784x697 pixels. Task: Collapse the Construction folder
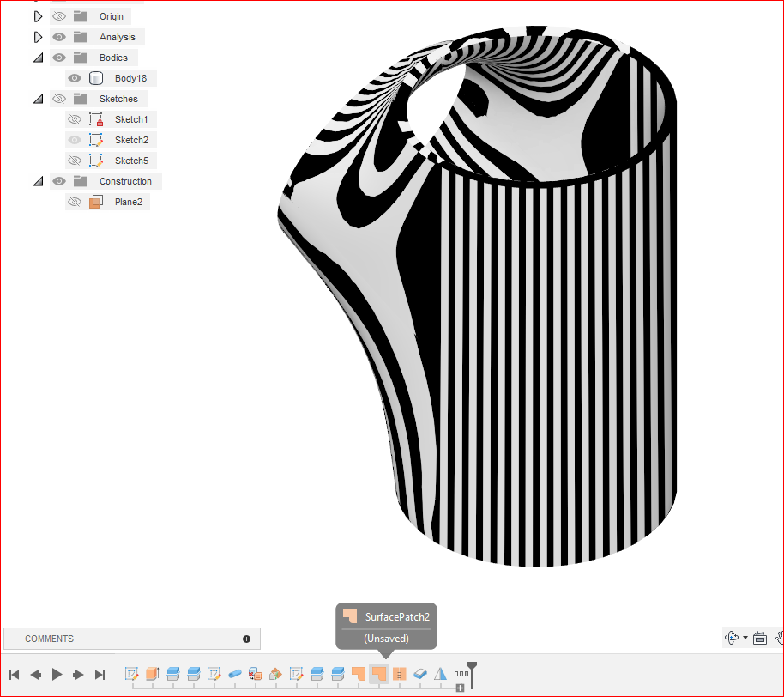coord(38,182)
